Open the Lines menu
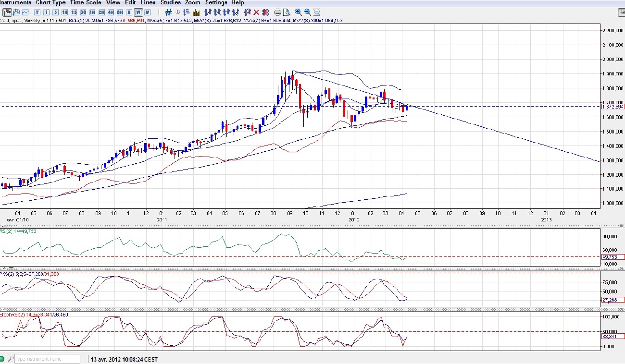625x364 pixels. [x=148, y=3]
